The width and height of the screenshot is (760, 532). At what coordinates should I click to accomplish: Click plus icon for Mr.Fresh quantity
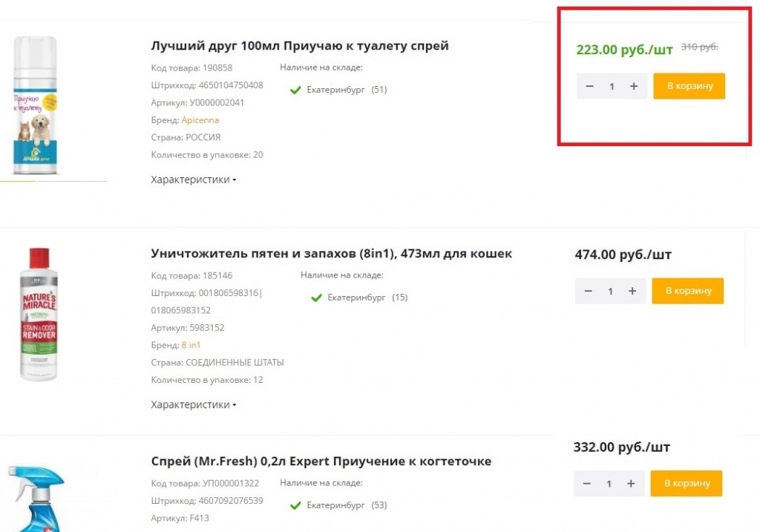pyautogui.click(x=630, y=483)
